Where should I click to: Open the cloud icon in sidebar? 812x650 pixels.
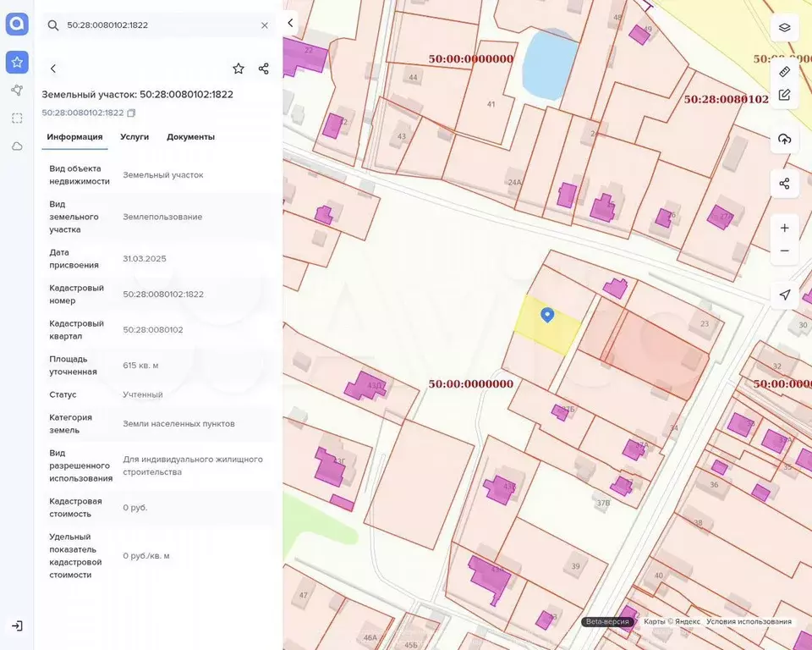[x=17, y=146]
